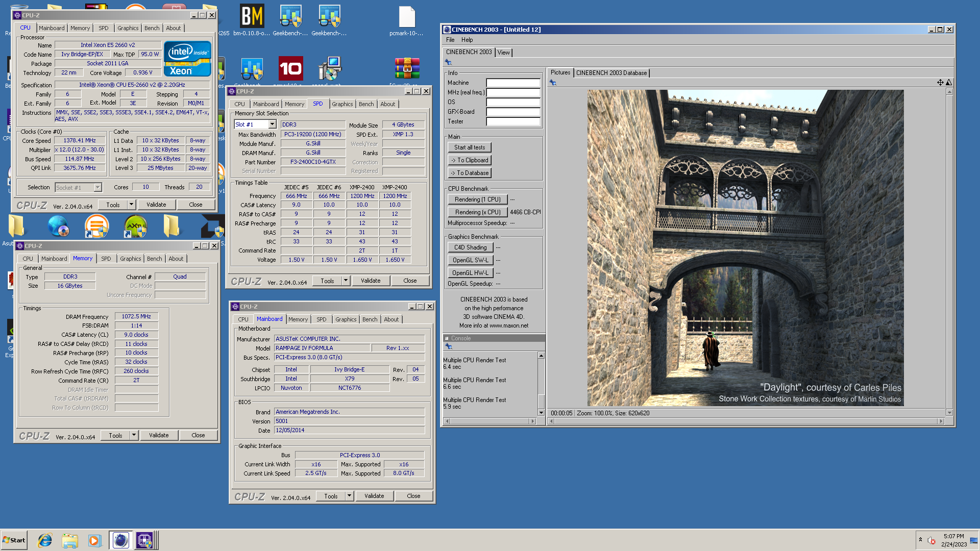The image size is (980, 551).
Task: Open Tools dropdown arrow in Memory window
Action: (134, 435)
